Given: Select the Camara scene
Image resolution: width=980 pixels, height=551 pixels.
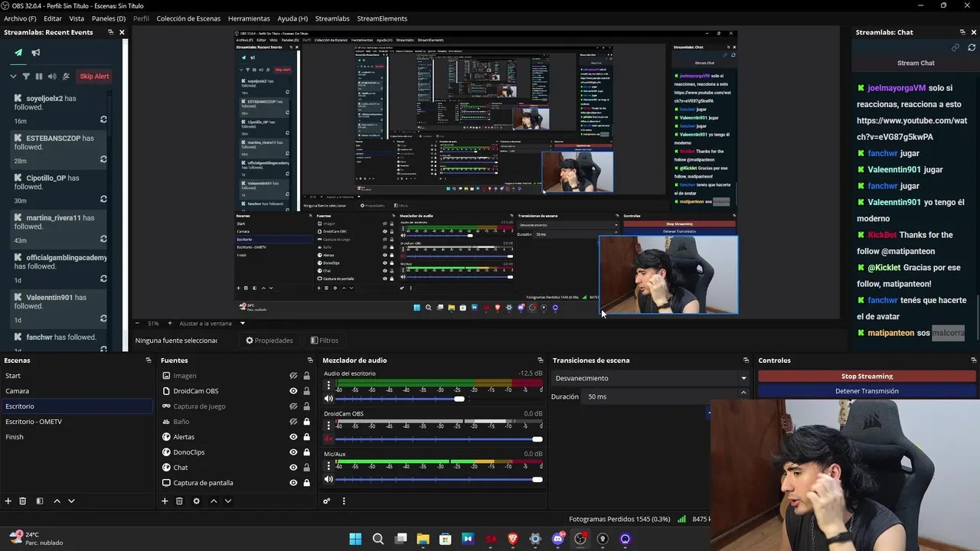Looking at the screenshot, I should pyautogui.click(x=77, y=391).
